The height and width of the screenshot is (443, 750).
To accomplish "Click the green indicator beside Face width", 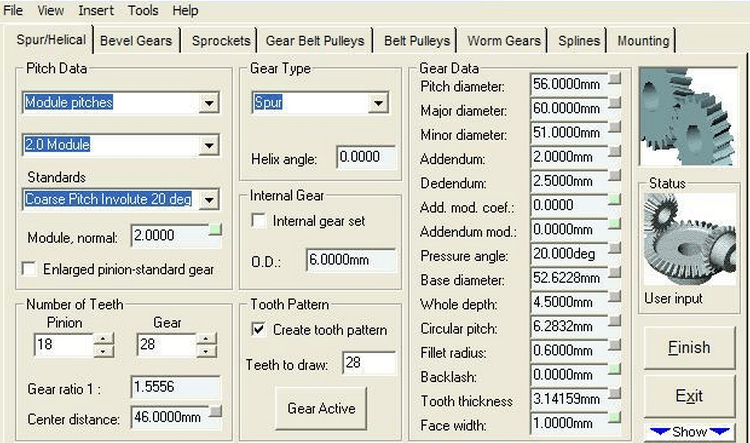I will (614, 418).
